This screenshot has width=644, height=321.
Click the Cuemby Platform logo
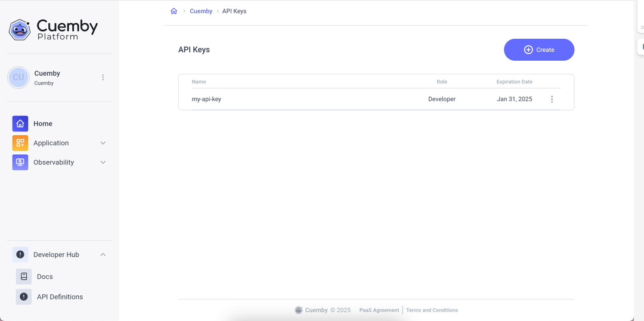[53, 30]
